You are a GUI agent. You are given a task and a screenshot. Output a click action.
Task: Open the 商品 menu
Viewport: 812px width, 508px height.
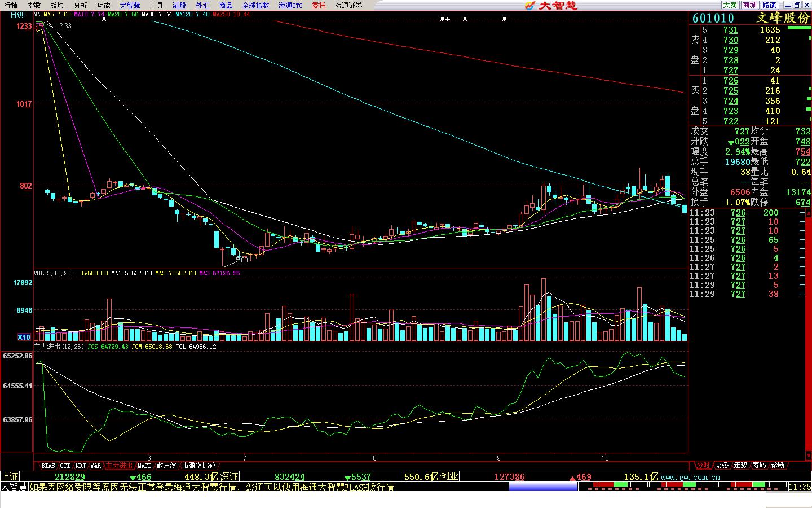tap(226, 5)
